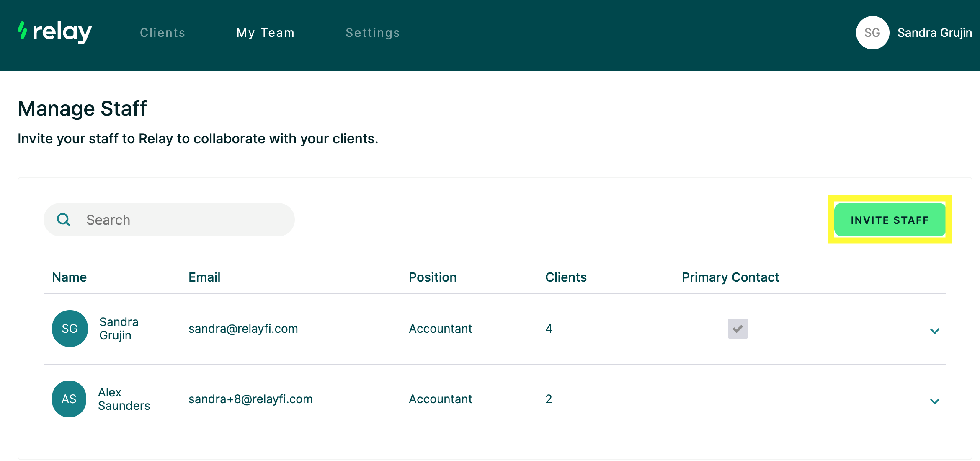This screenshot has height=461, width=980.
Task: Click Alex Saunders' Accountant position cell
Action: (x=441, y=399)
